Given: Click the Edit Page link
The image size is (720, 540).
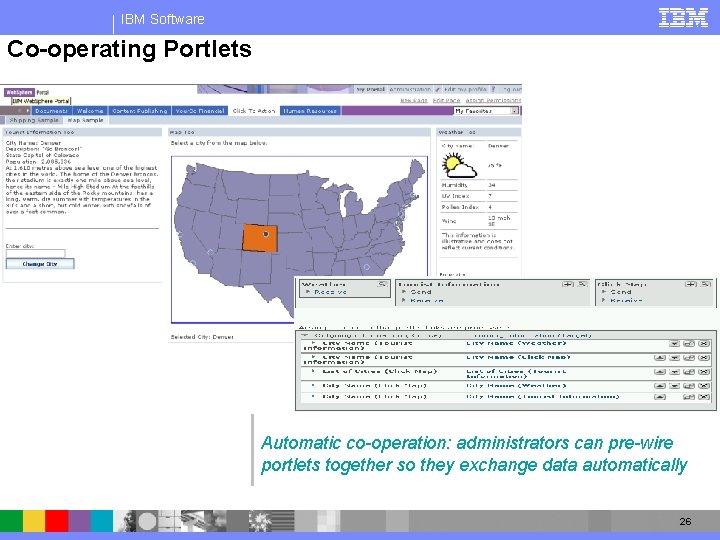Looking at the screenshot, I should [x=446, y=100].
